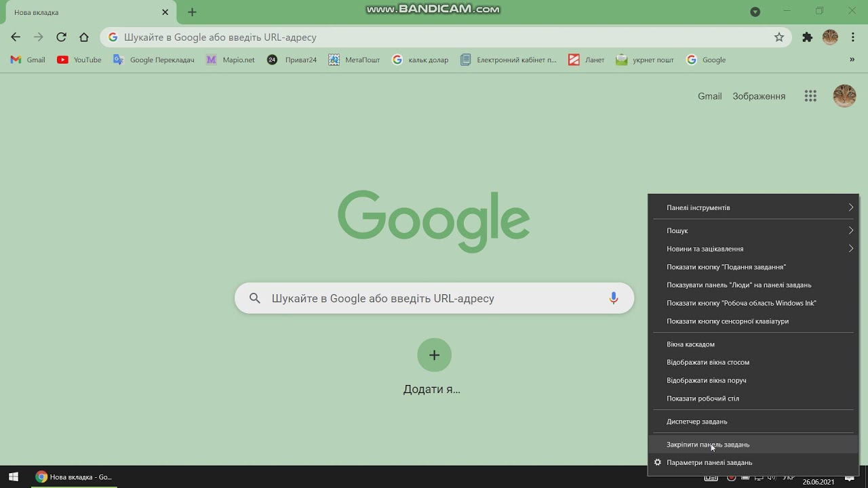
Task: Focus the address bar at the top
Action: 446,37
